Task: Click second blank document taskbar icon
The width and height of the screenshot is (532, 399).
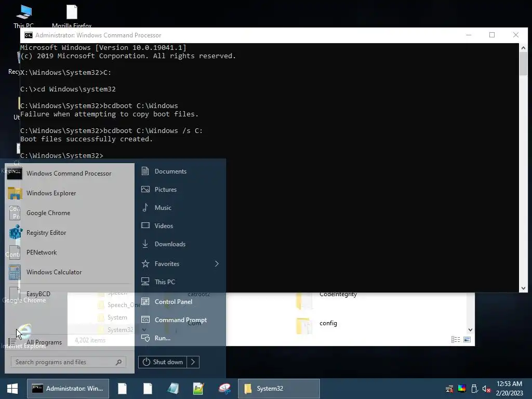Action: pyautogui.click(x=148, y=389)
